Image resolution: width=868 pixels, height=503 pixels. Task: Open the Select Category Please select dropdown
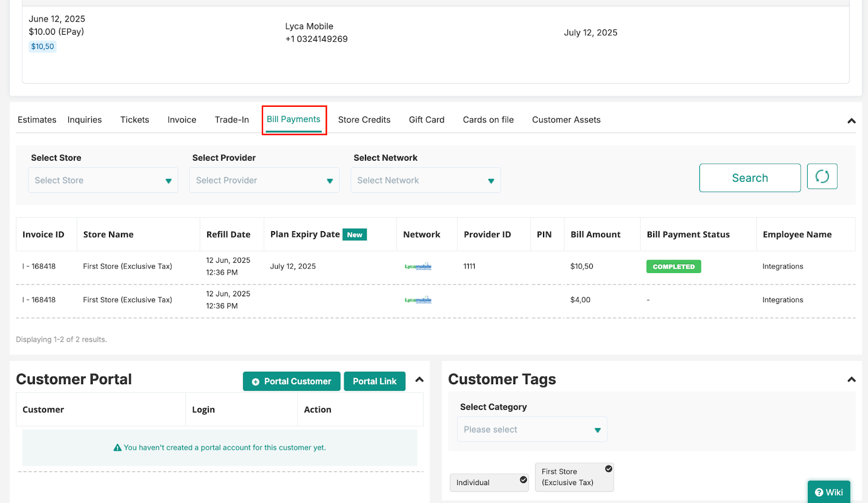[x=532, y=429]
